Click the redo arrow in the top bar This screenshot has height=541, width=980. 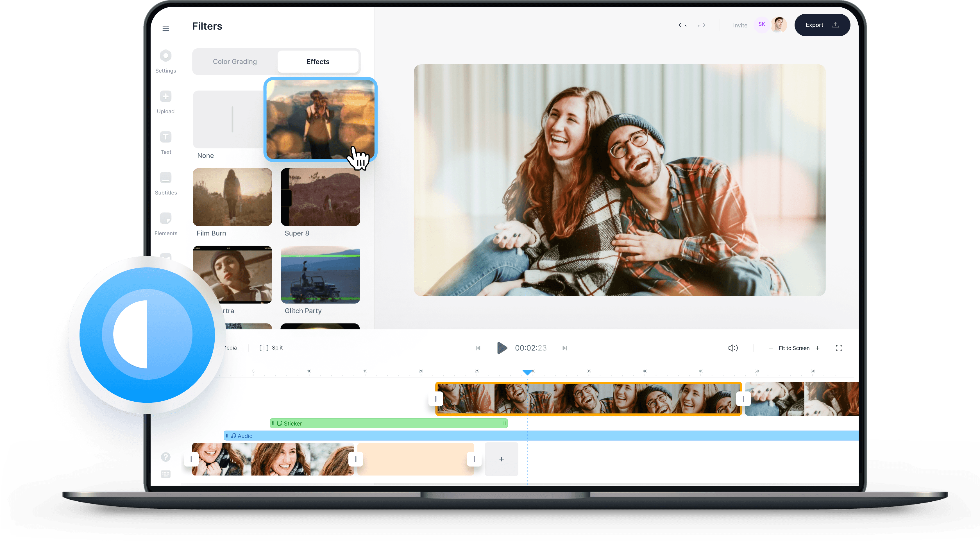coord(702,25)
